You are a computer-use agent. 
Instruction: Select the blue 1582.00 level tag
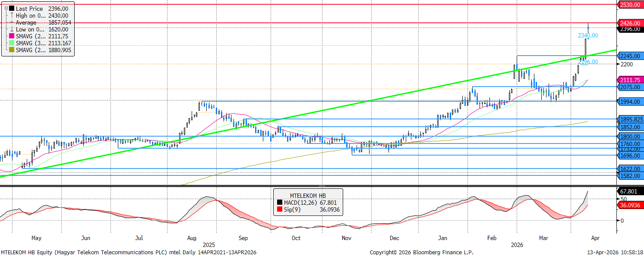point(630,176)
